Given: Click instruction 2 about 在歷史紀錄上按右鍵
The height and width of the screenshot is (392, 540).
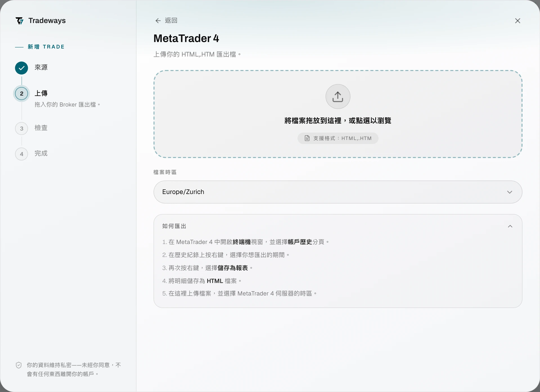Looking at the screenshot, I should pyautogui.click(x=226, y=255).
